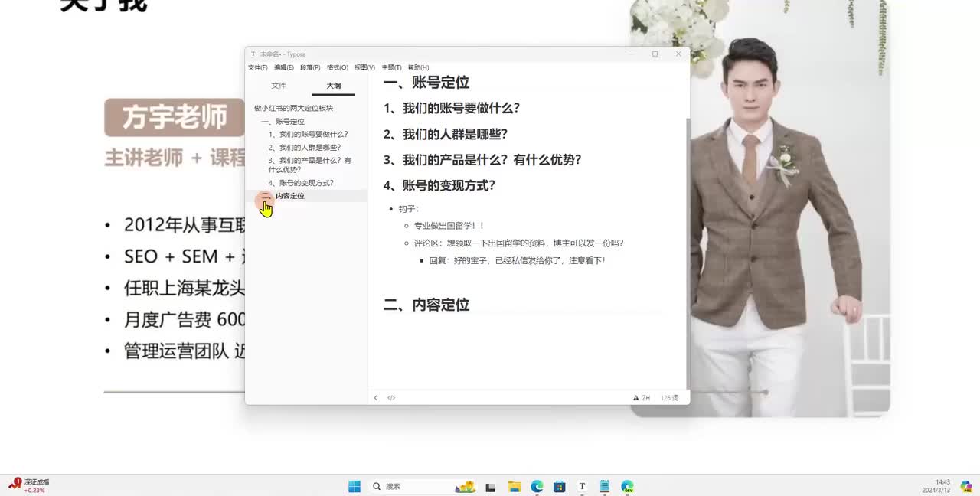980x496 pixels.
Task: Click 方宇老师 label in background slide
Action: click(175, 118)
